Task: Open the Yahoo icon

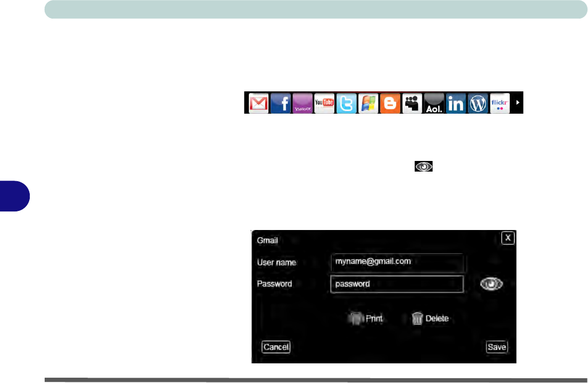Action: pos(303,103)
